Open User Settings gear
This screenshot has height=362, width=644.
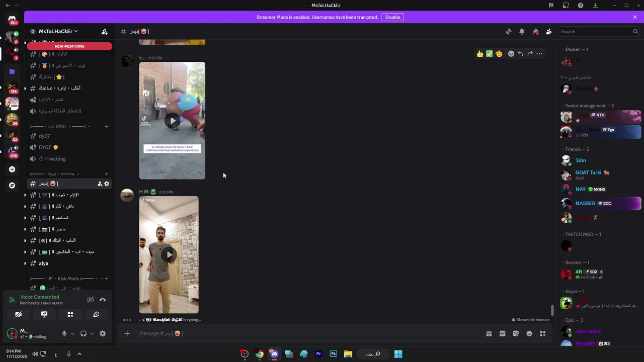pyautogui.click(x=103, y=333)
